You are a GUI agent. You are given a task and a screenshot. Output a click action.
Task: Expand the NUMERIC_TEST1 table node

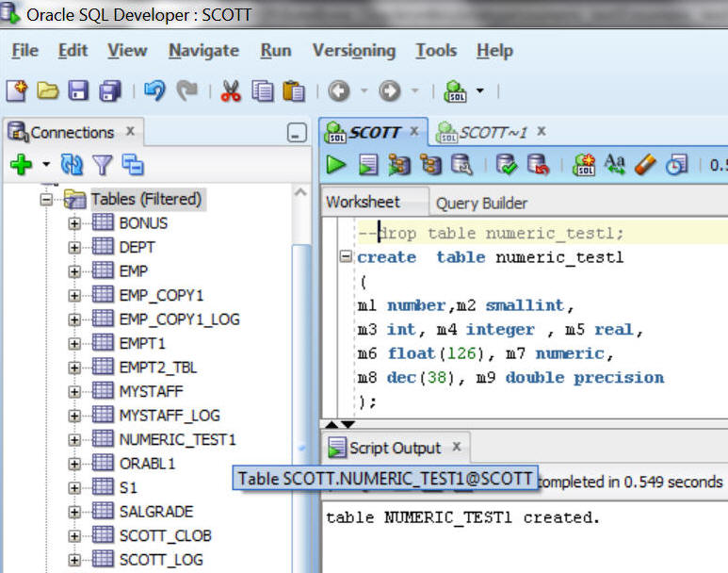[x=73, y=440]
